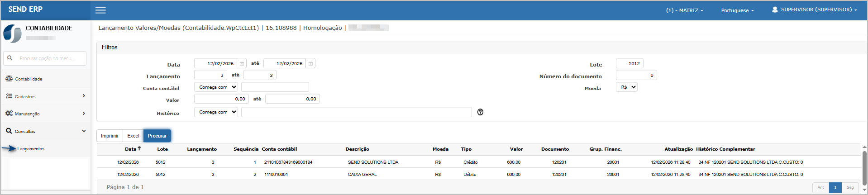868x195 pixels.
Task: Click the SEND ERP logo image
Action: point(12,34)
